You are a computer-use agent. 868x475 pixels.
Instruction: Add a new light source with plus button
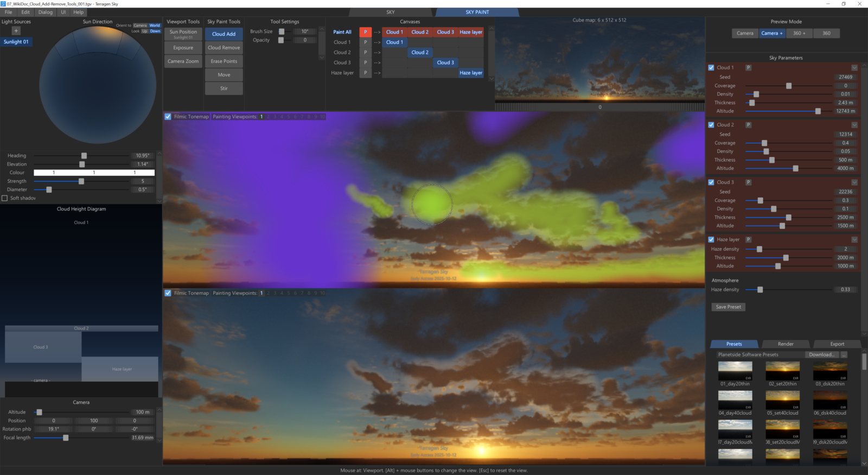16,31
